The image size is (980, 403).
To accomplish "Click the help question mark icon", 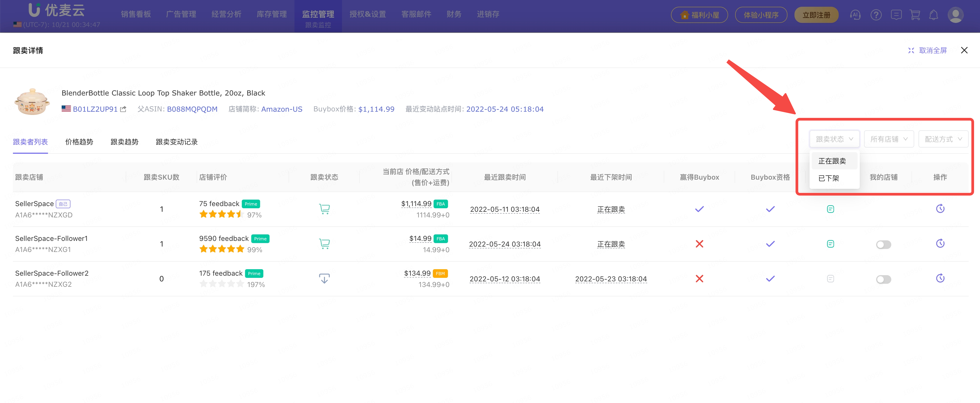I will [x=876, y=15].
